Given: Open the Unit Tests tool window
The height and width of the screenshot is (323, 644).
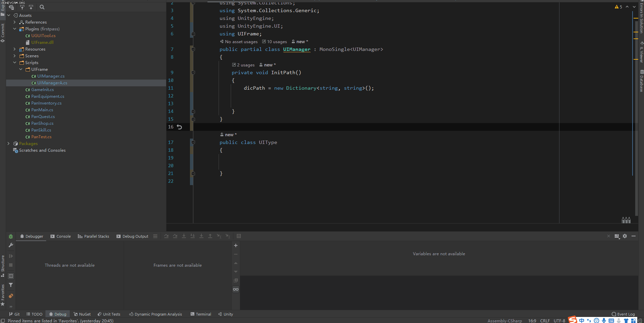Looking at the screenshot, I should point(109,314).
